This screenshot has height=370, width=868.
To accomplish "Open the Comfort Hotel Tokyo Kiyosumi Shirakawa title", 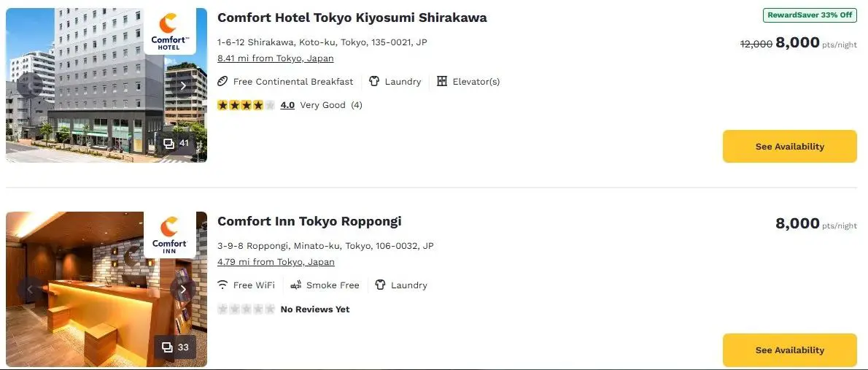I will click(352, 18).
